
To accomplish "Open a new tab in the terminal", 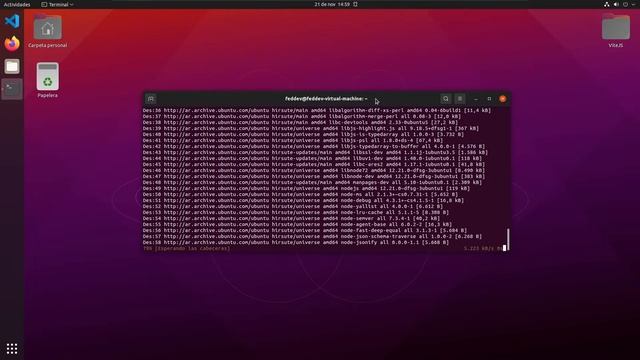I will [x=151, y=99].
